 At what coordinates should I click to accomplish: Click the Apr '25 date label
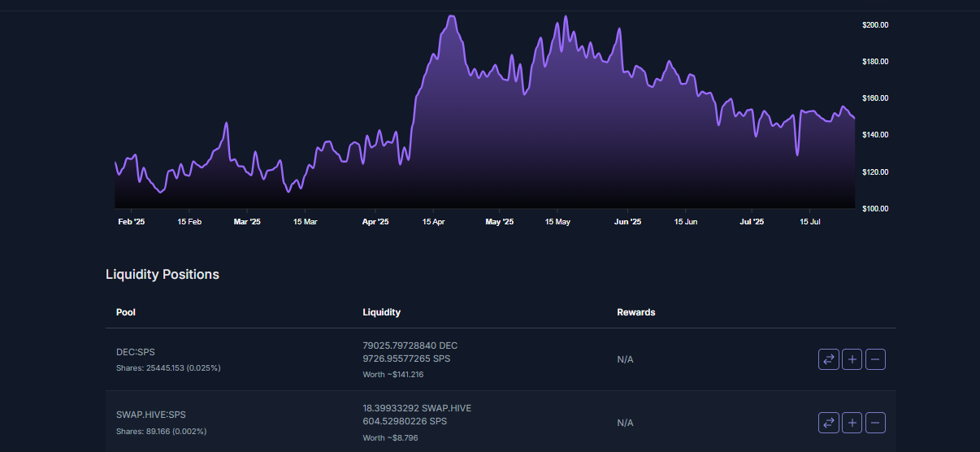(x=375, y=221)
